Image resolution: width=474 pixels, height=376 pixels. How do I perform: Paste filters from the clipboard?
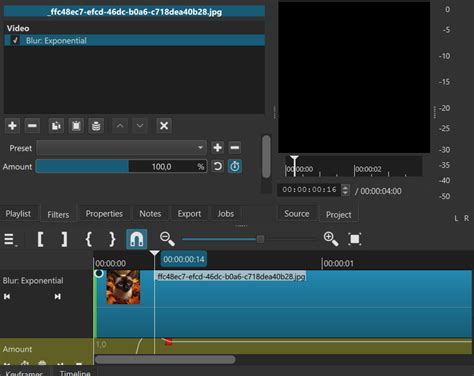pyautogui.click(x=76, y=126)
